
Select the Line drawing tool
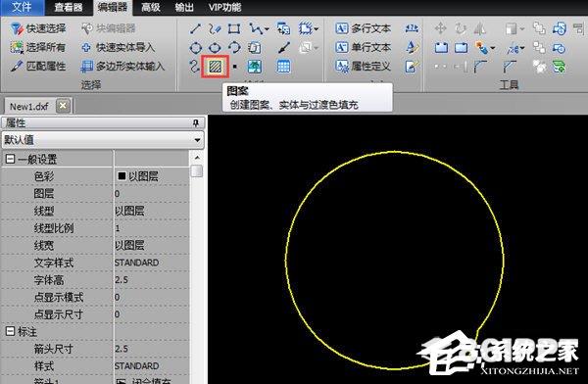[x=195, y=28]
